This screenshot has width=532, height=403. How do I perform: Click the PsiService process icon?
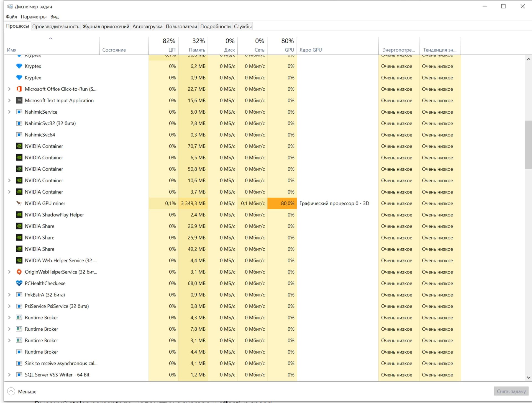19,306
